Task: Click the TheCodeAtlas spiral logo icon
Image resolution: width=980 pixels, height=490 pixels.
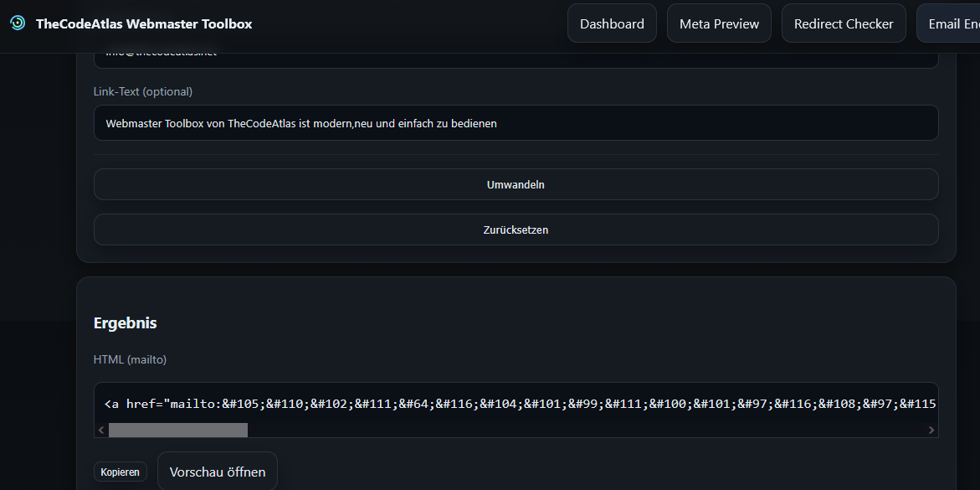Action: click(x=17, y=23)
